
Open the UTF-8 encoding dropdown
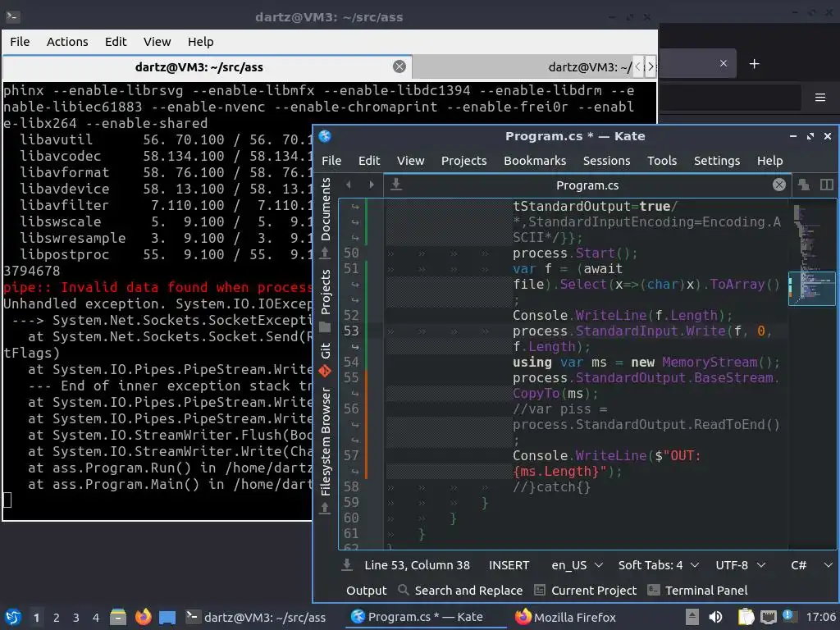pyautogui.click(x=741, y=565)
